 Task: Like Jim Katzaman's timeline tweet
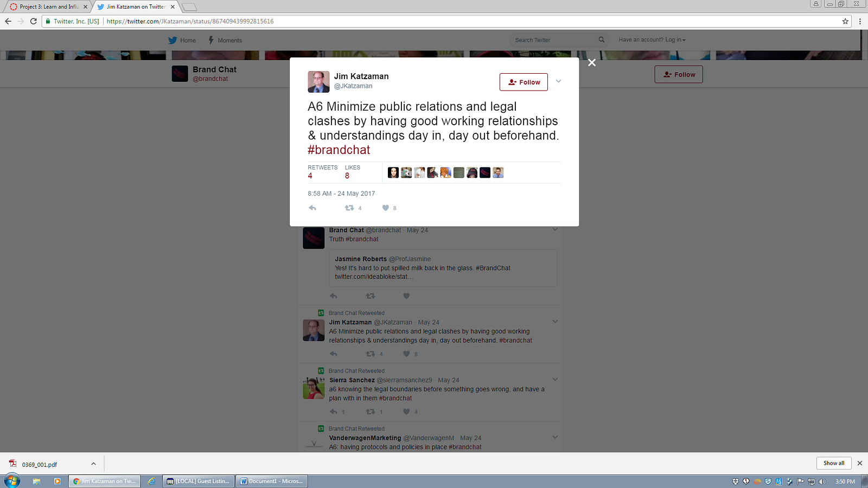tap(406, 354)
